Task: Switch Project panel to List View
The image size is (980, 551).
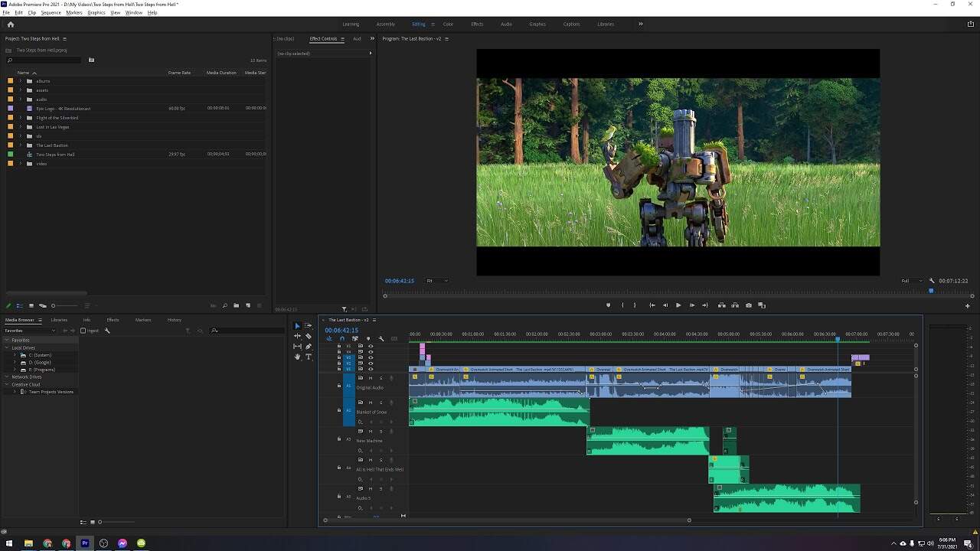Action: tap(20, 306)
